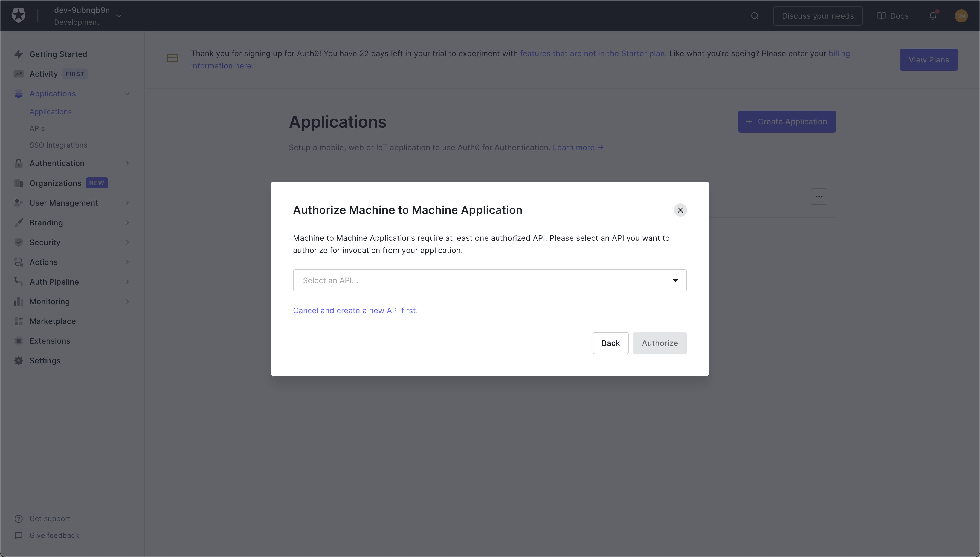980x557 pixels.
Task: Click the three-dot application options button
Action: [x=819, y=197]
